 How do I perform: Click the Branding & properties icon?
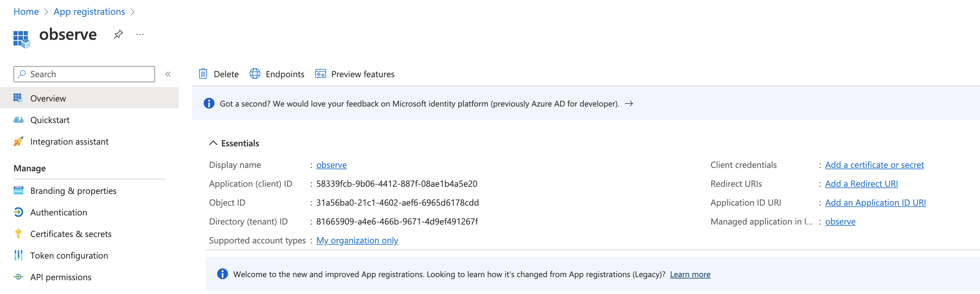click(x=18, y=190)
